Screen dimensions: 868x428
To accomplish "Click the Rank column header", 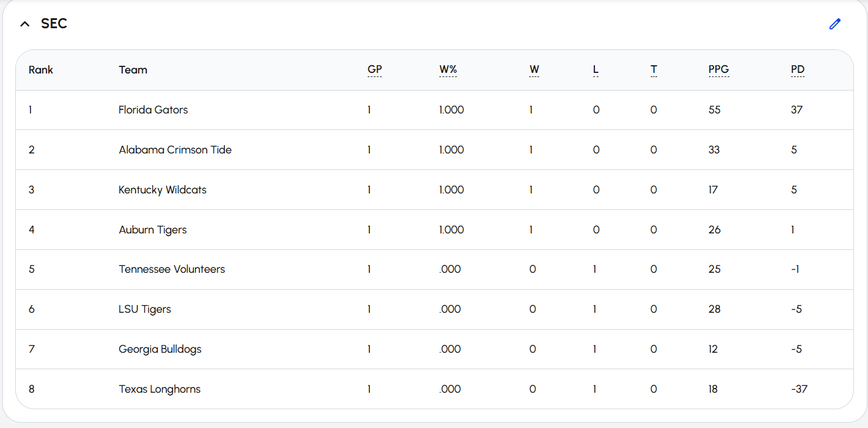I will tap(41, 70).
